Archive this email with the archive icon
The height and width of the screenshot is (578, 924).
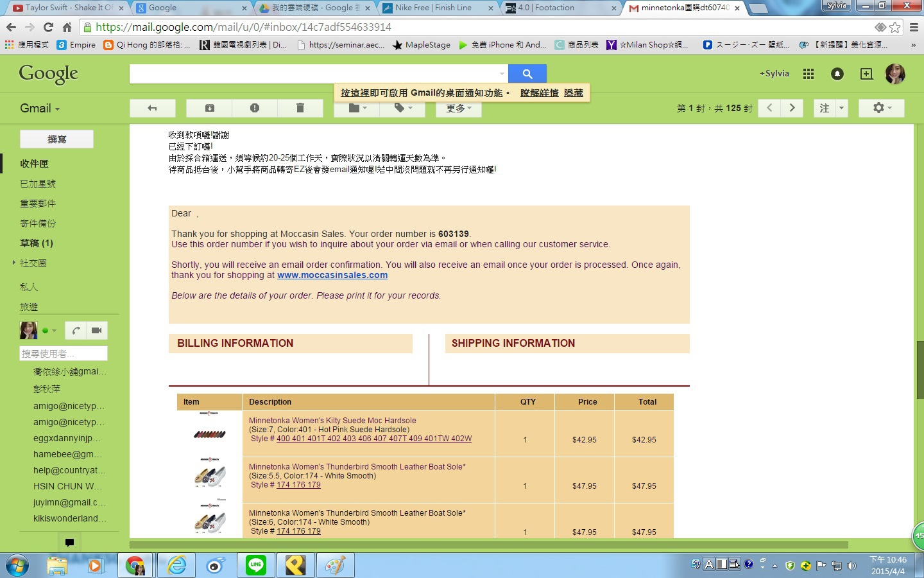click(209, 108)
